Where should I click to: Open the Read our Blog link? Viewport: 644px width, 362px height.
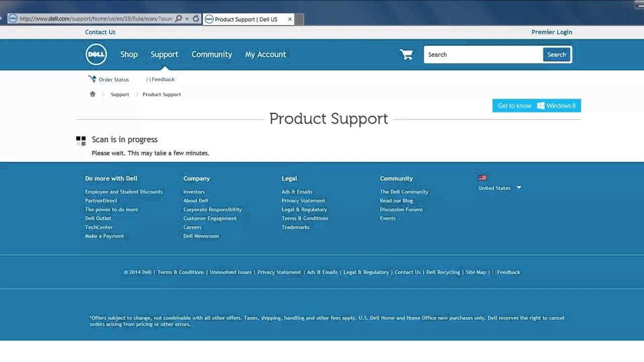396,201
